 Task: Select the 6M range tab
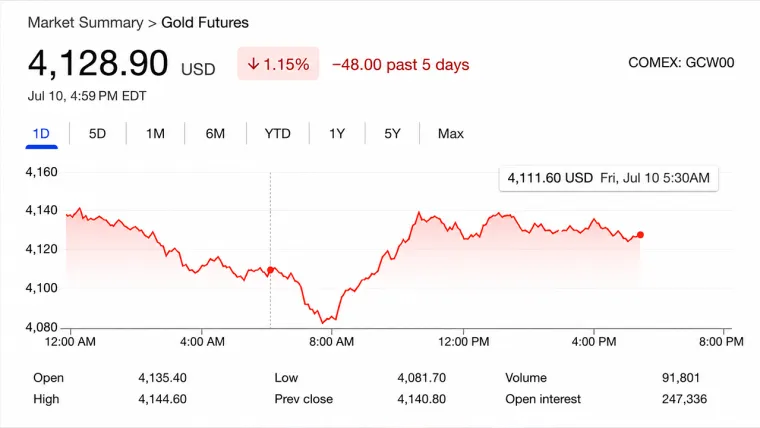coord(215,134)
